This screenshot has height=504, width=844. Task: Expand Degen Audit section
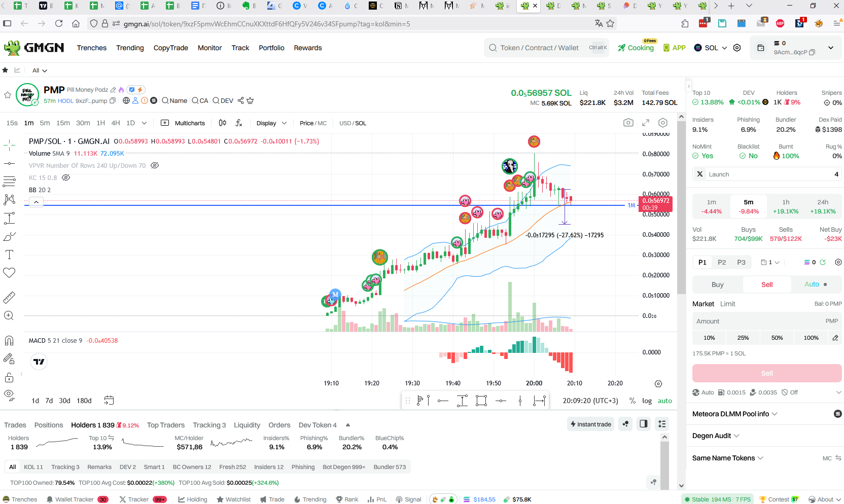[716, 436]
